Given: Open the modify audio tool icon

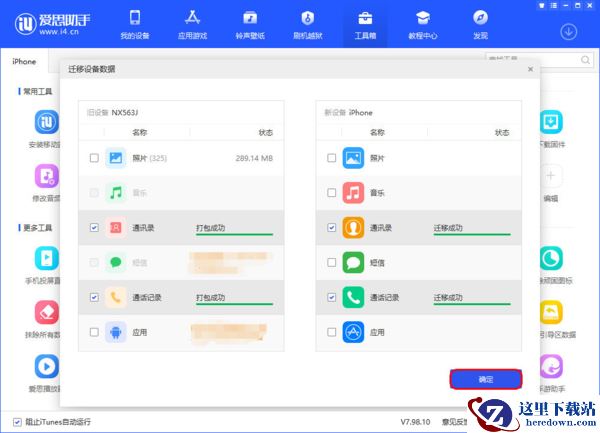Looking at the screenshot, I should click(47, 176).
